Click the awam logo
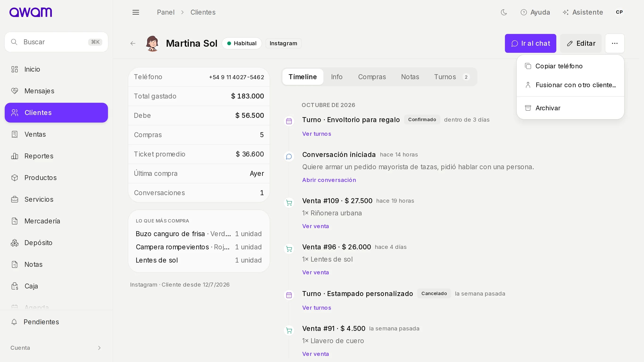 click(x=30, y=12)
